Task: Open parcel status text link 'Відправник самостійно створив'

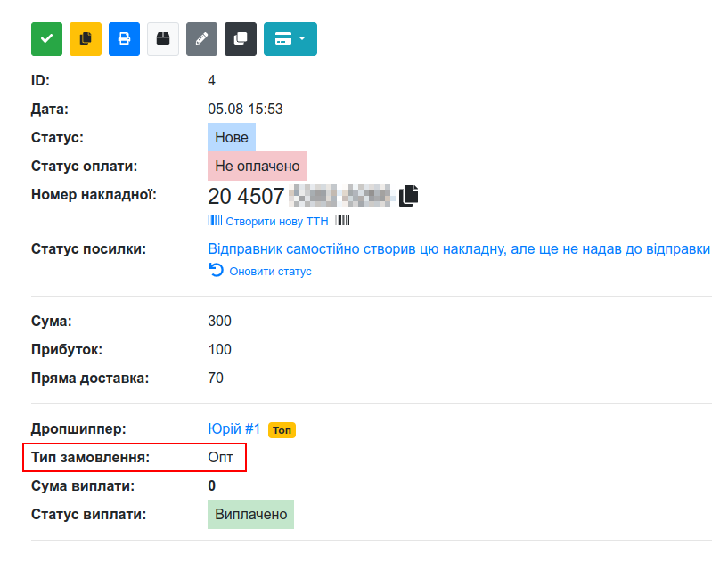Action: [459, 248]
